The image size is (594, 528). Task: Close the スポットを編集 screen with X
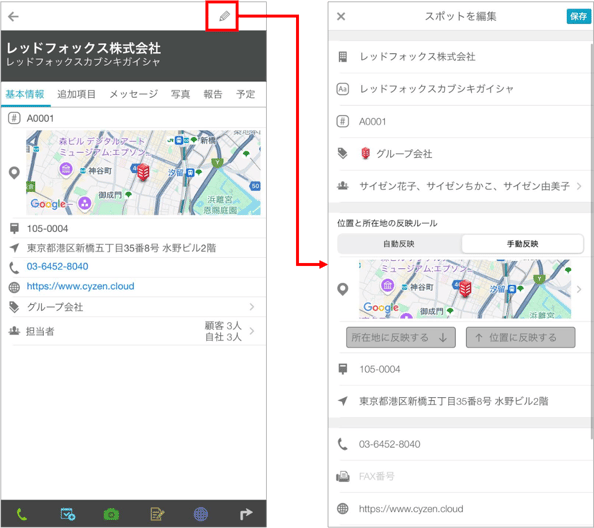tap(341, 16)
